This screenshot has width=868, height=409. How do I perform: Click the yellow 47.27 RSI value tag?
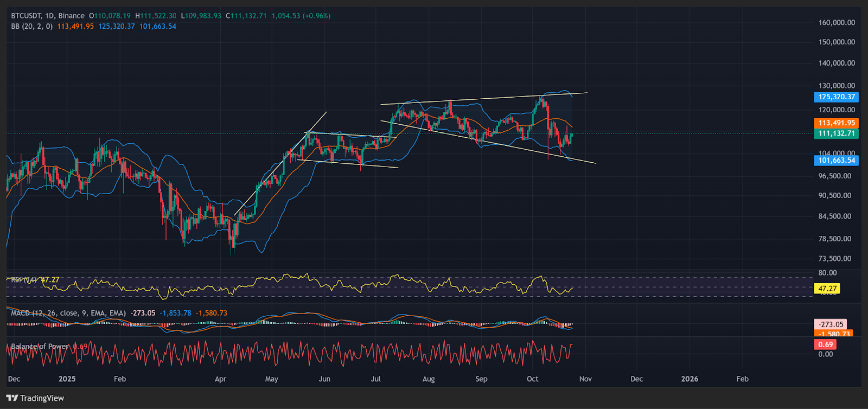coord(827,289)
